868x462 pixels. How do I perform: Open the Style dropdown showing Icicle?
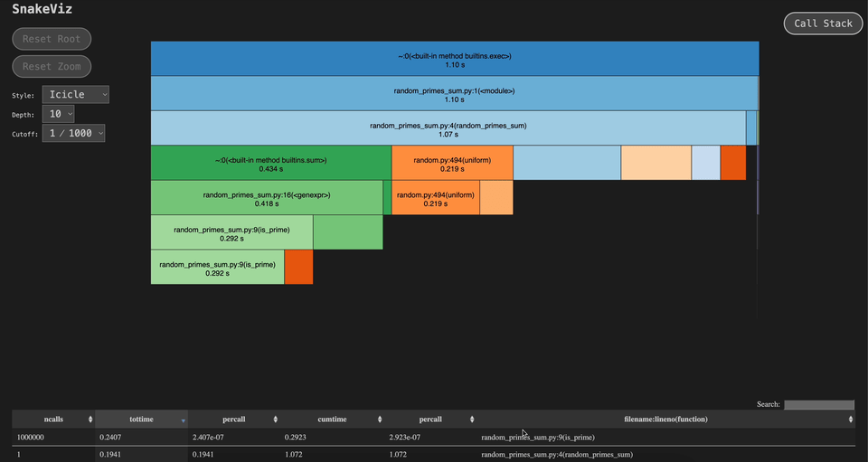tap(76, 95)
